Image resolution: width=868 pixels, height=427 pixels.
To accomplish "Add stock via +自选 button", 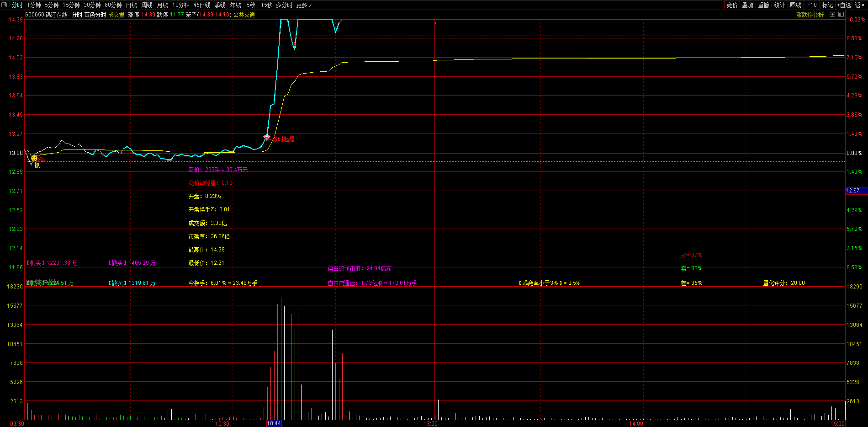I will click(x=844, y=5).
